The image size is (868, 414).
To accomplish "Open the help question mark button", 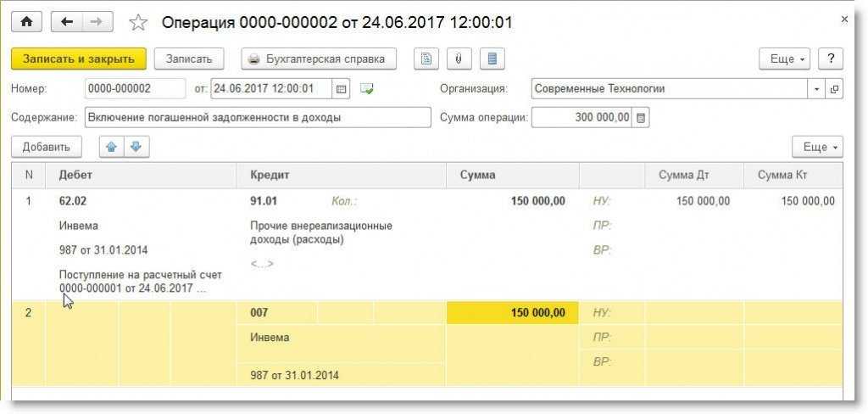I will [x=831, y=59].
